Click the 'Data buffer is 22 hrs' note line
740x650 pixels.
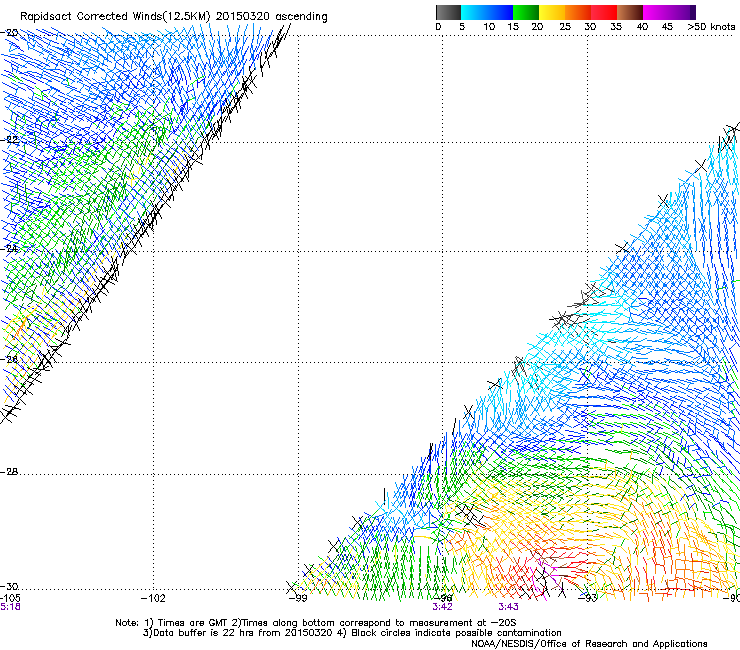(352, 633)
